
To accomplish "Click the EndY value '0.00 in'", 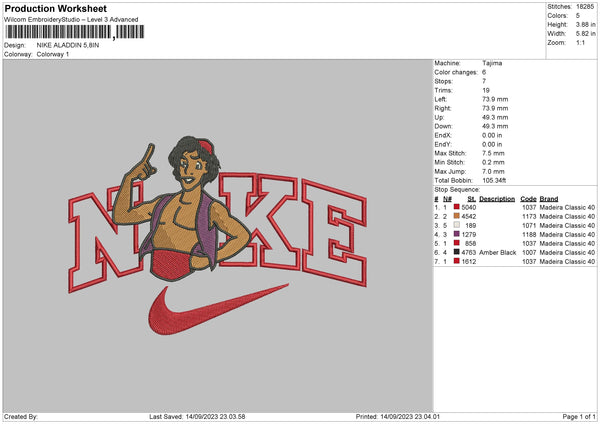I will [x=492, y=144].
